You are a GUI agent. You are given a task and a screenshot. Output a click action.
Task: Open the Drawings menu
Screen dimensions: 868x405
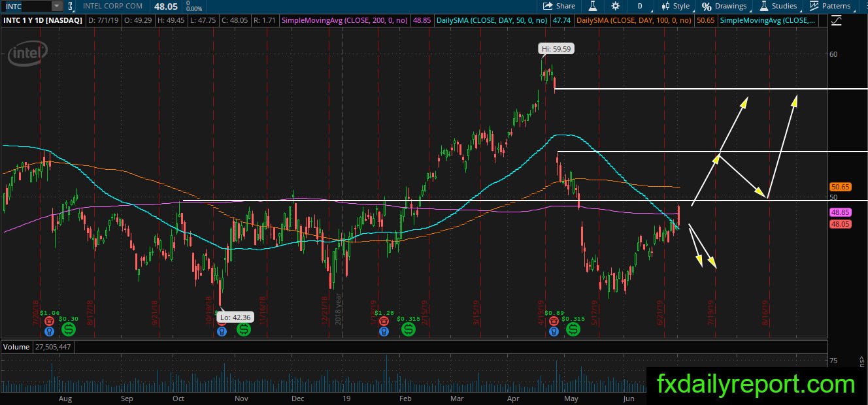point(724,6)
